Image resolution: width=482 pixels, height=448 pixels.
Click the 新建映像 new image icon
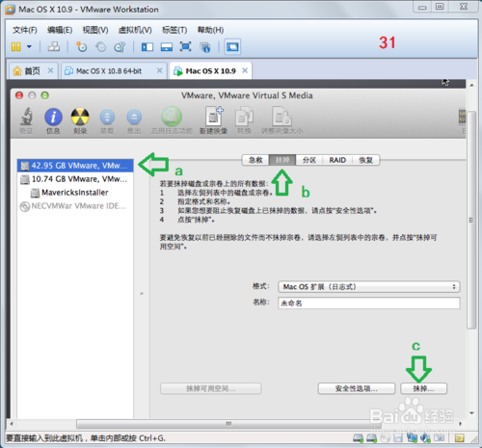pos(213,120)
